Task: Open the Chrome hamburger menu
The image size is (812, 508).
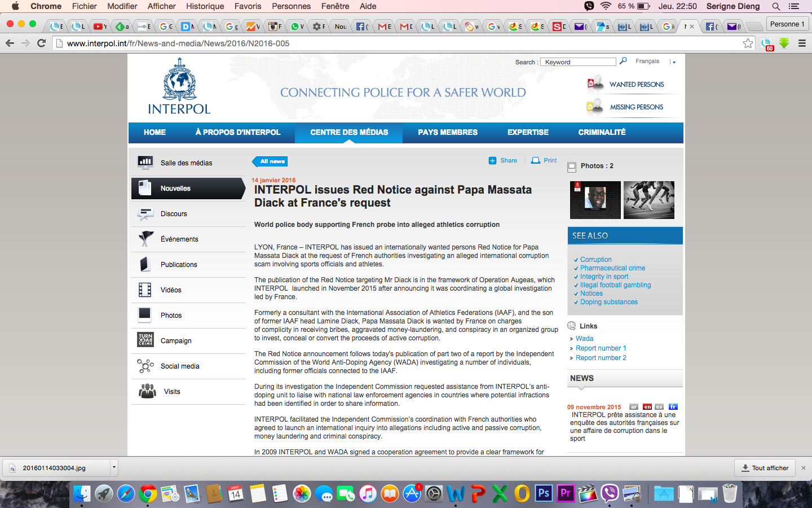Action: pos(802,43)
